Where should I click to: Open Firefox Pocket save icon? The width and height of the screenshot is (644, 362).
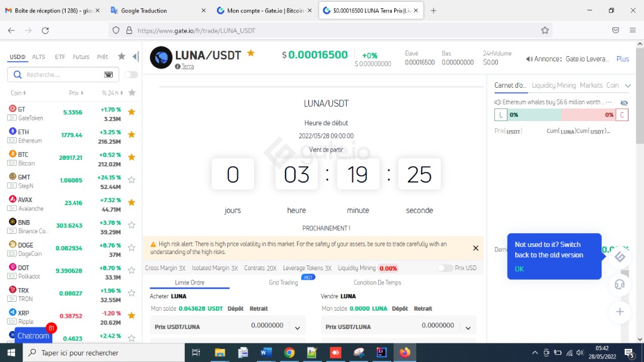click(615, 30)
